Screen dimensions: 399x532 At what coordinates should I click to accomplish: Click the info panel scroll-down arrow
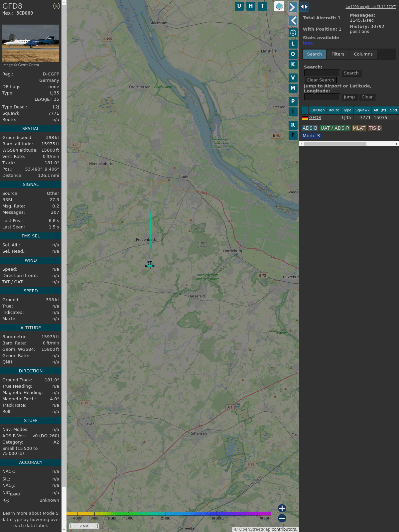64,529
